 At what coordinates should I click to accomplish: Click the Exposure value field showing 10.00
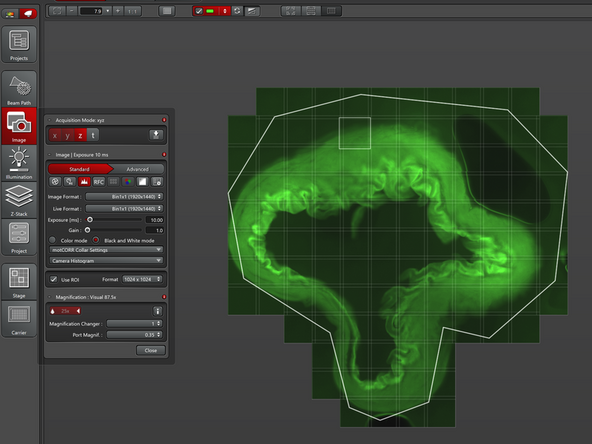point(155,220)
